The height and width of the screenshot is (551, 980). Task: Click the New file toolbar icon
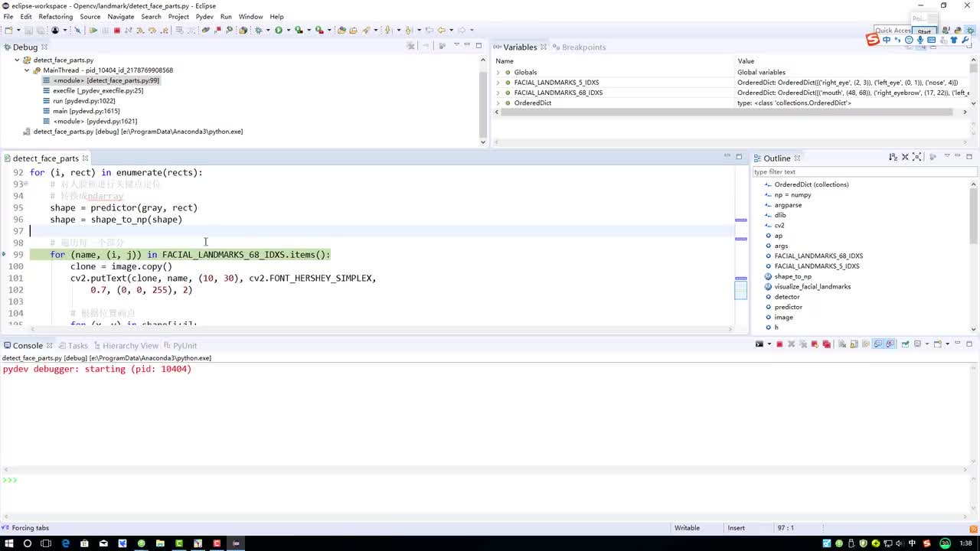pyautogui.click(x=8, y=31)
